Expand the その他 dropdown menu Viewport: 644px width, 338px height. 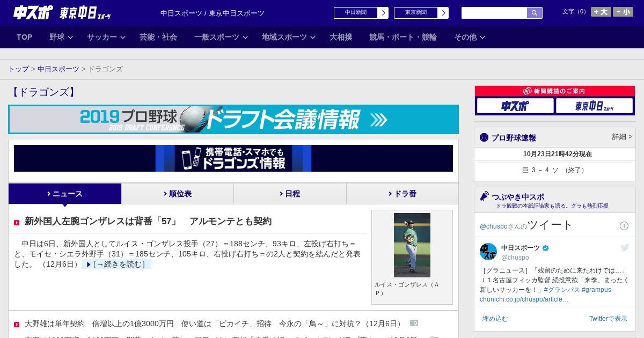[470, 37]
